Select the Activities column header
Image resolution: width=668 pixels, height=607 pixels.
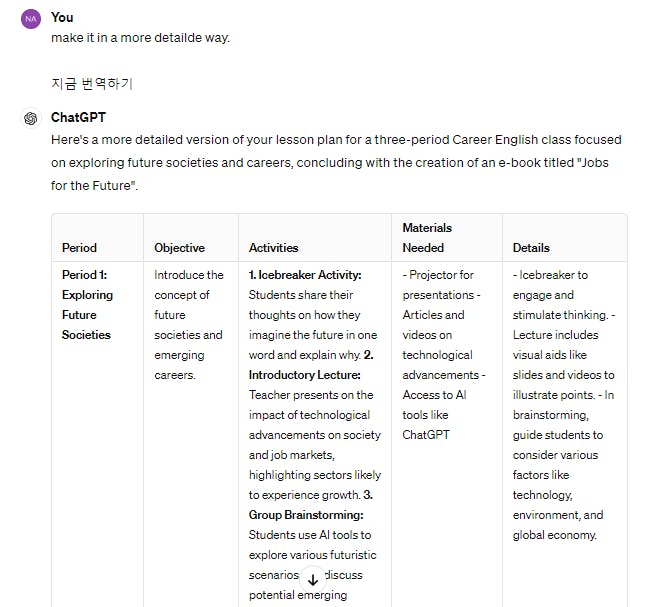point(274,248)
